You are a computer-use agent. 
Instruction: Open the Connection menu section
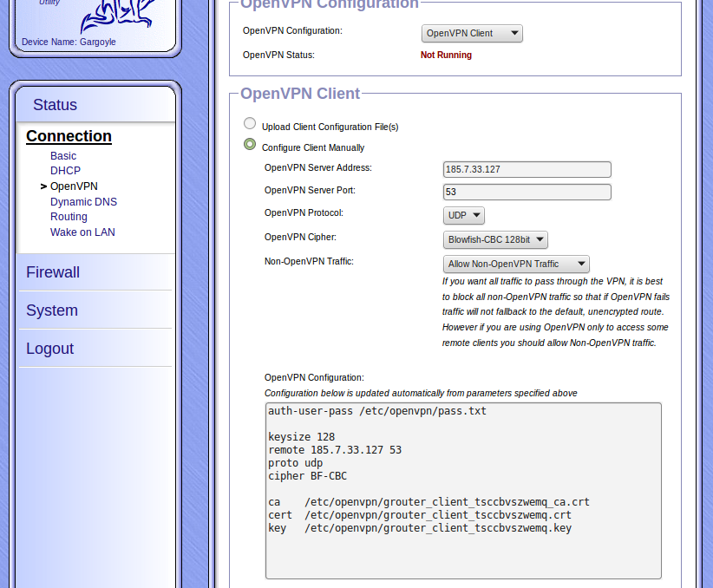point(69,136)
